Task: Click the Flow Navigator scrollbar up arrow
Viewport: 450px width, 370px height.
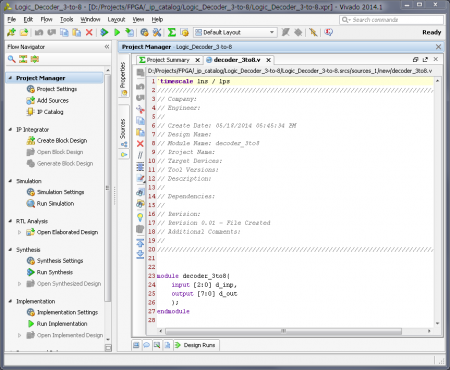Action: pos(108,70)
